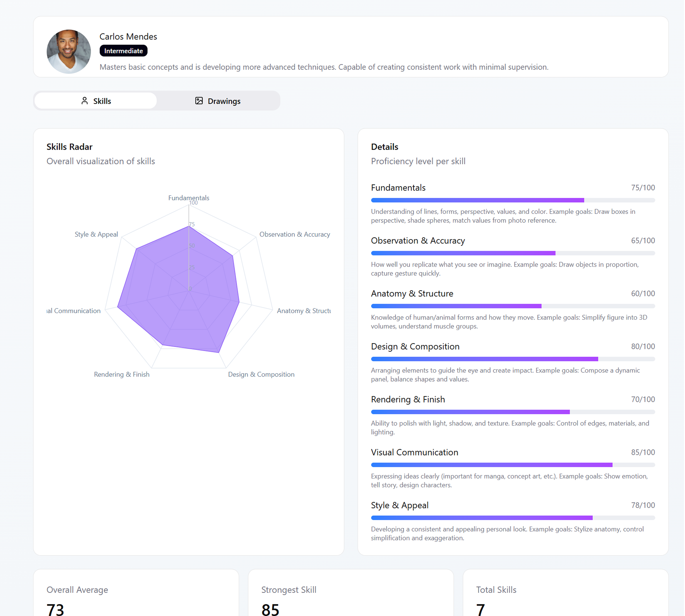Click the image icon on the Drawings tab
685x616 pixels.
point(199,101)
